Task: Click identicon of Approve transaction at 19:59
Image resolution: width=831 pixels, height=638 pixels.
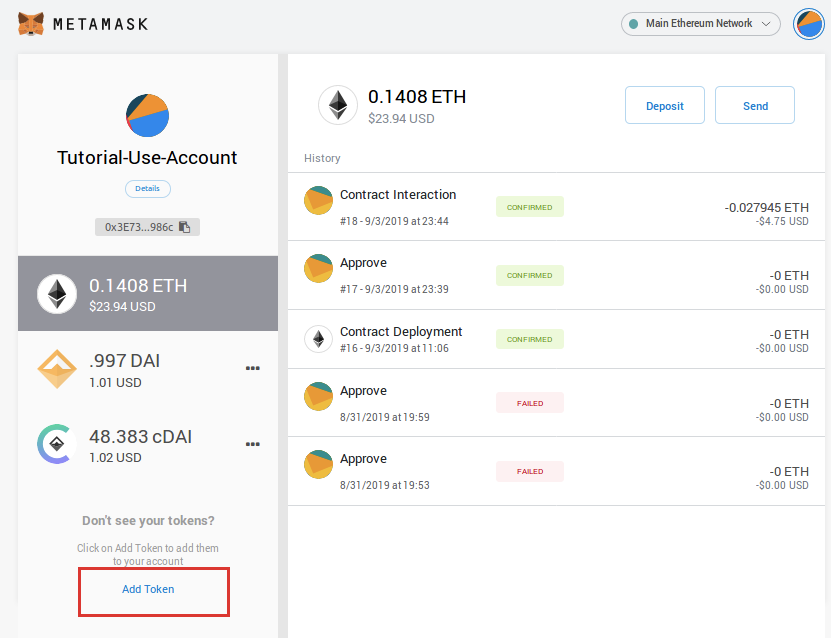Action: [x=319, y=396]
